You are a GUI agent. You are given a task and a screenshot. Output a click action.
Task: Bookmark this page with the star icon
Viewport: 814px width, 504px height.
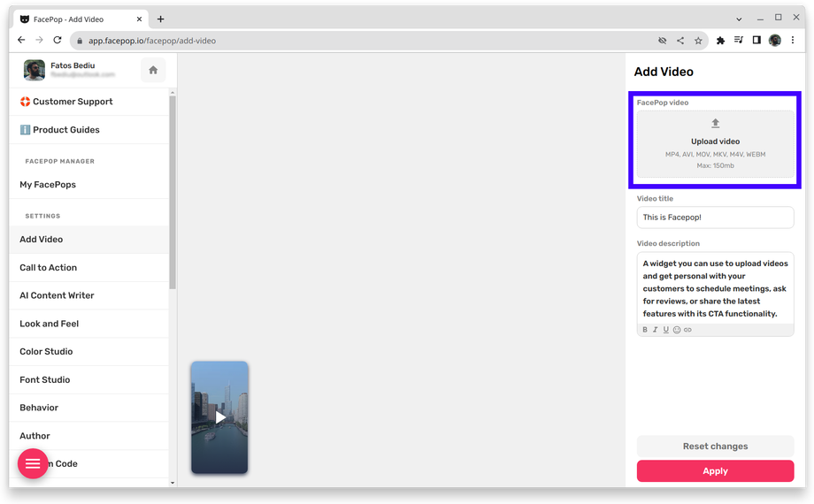click(x=698, y=41)
